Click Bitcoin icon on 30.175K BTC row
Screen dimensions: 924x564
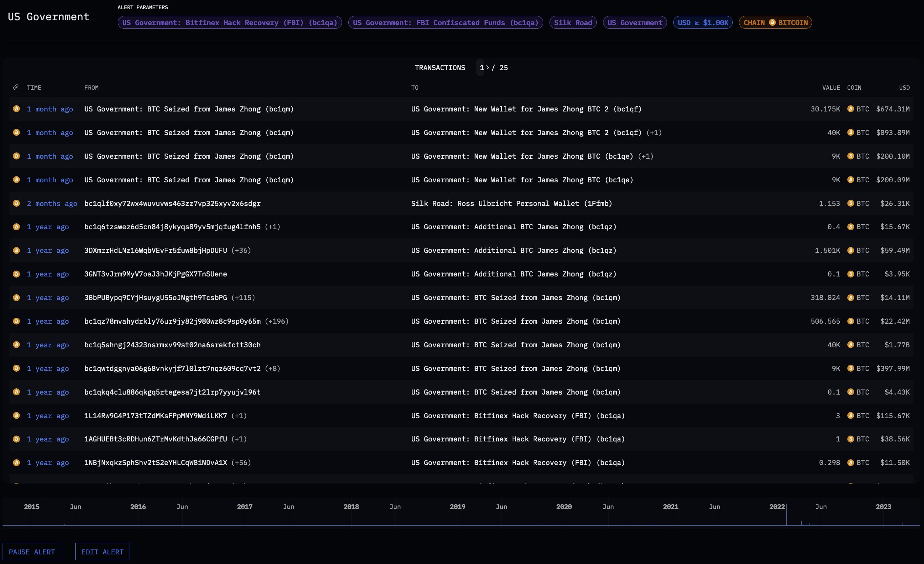tap(16, 109)
